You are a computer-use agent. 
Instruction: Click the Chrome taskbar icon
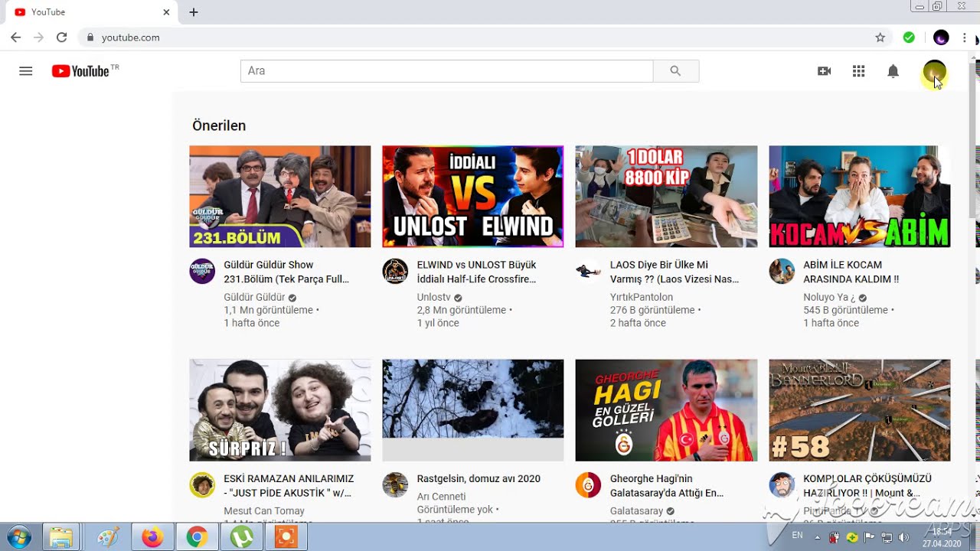pyautogui.click(x=197, y=537)
